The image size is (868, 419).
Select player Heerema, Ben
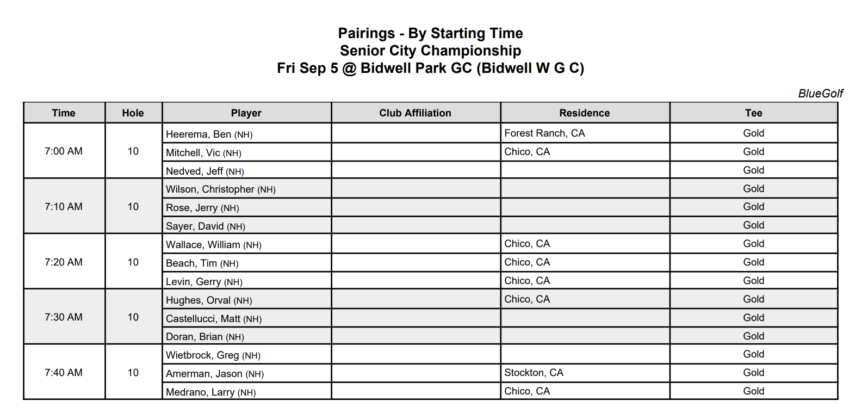199,134
